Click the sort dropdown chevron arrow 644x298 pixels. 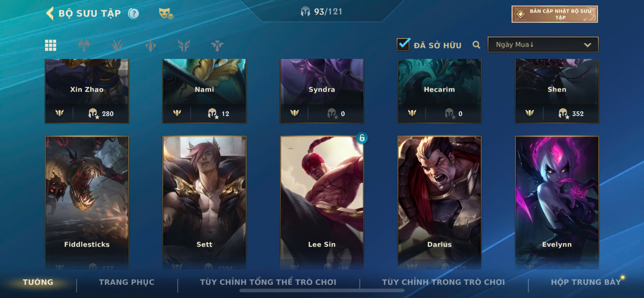587,45
